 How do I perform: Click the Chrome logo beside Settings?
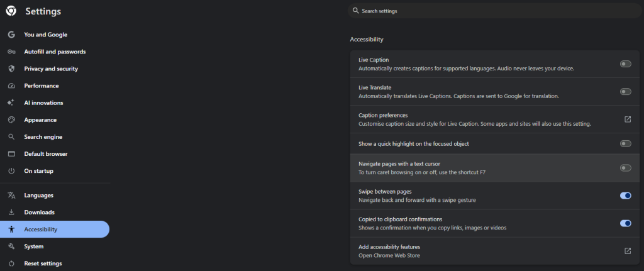[11, 11]
